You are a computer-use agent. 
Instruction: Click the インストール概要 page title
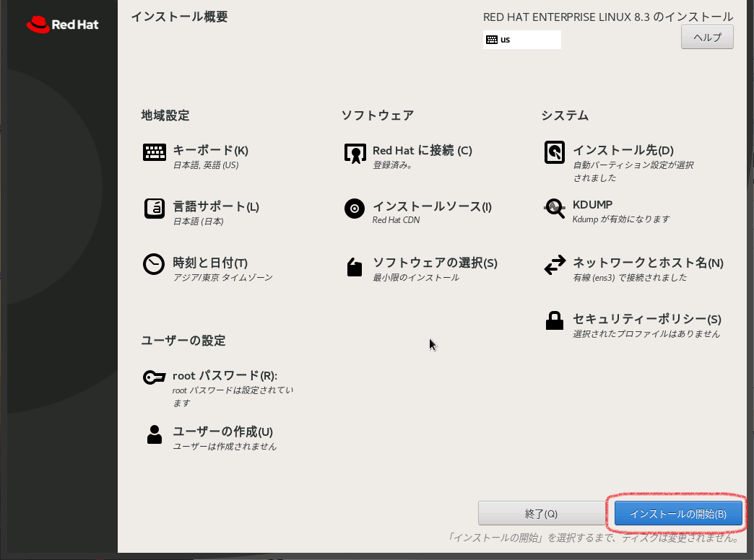[179, 17]
